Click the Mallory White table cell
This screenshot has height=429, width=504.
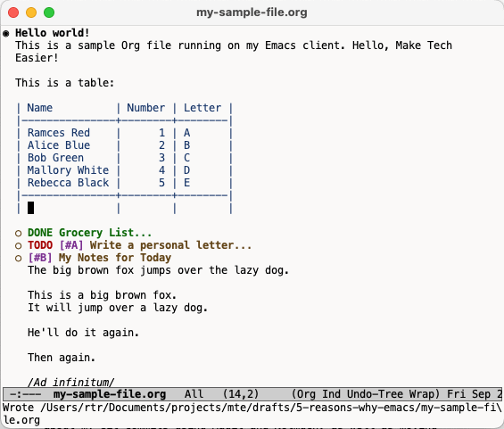[68, 170]
